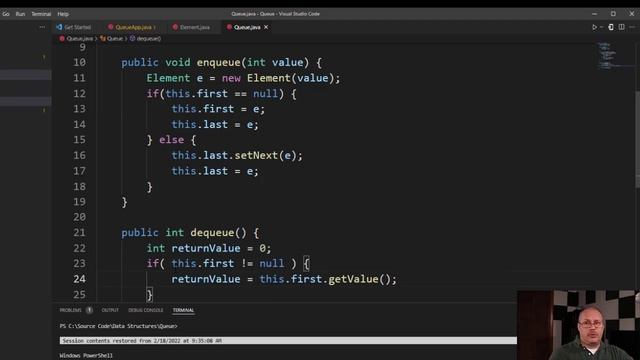Open the Debug Console panel tab
Screen dimensions: 640x360
[x=146, y=310]
